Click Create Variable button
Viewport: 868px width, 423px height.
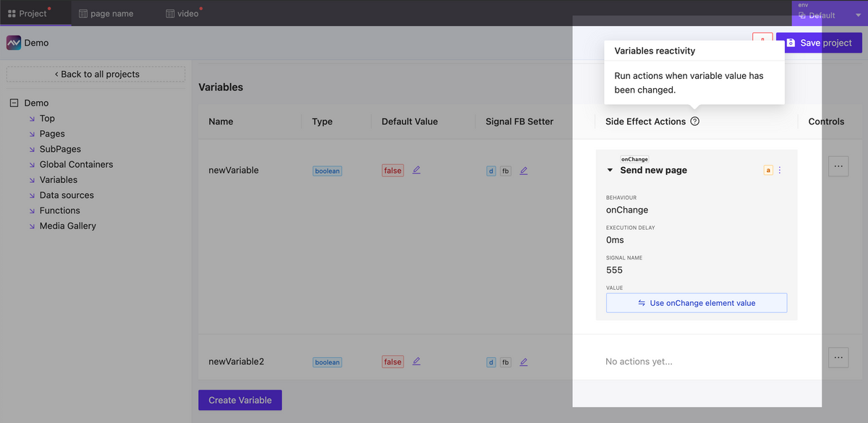click(240, 400)
